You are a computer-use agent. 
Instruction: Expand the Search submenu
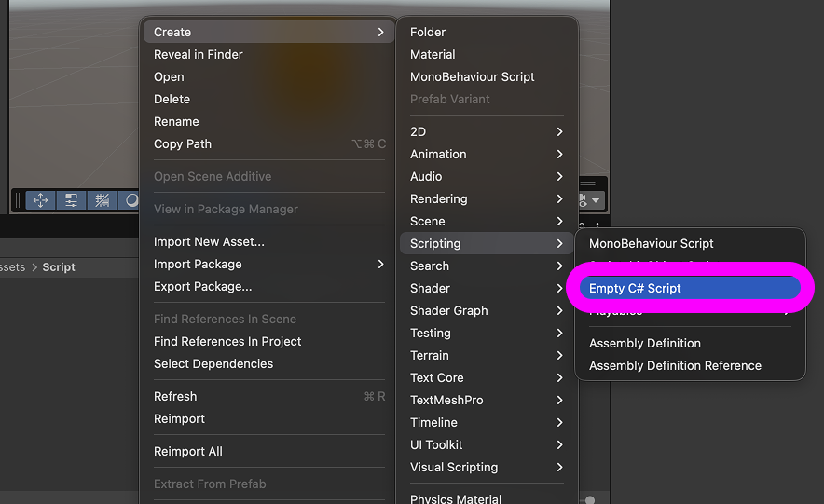pyautogui.click(x=487, y=266)
